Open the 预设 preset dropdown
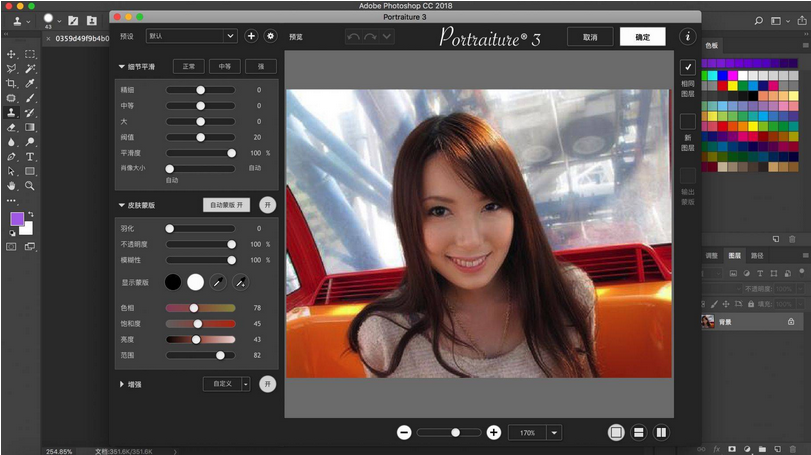 (x=191, y=36)
